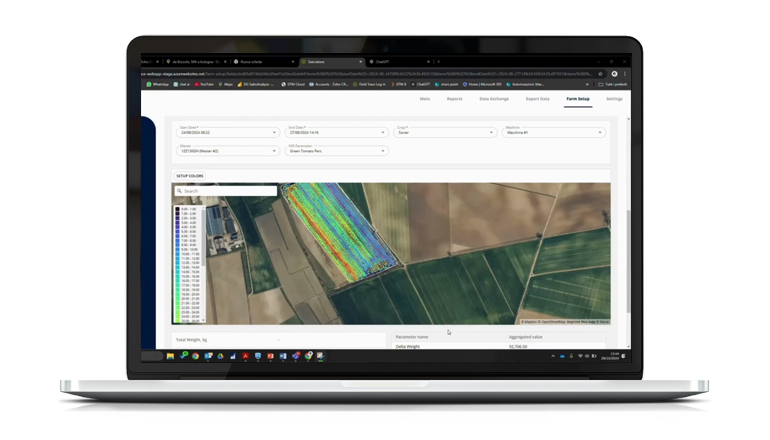Click the SETUP COLORS button
770x440 pixels.
click(190, 175)
